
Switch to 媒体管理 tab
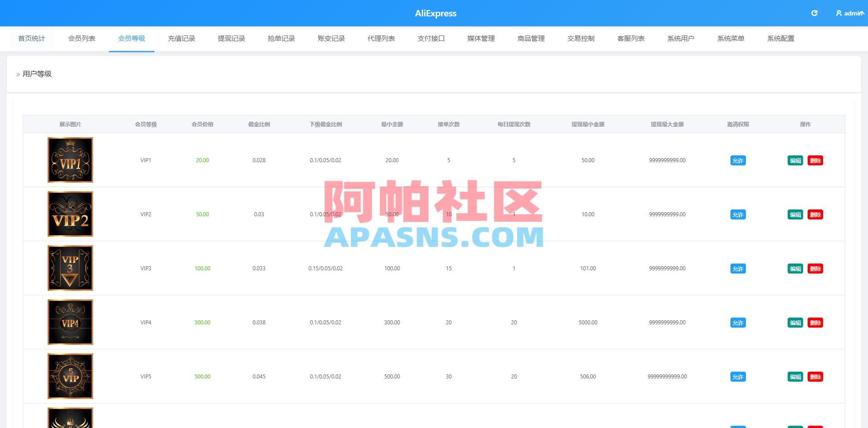tap(481, 39)
